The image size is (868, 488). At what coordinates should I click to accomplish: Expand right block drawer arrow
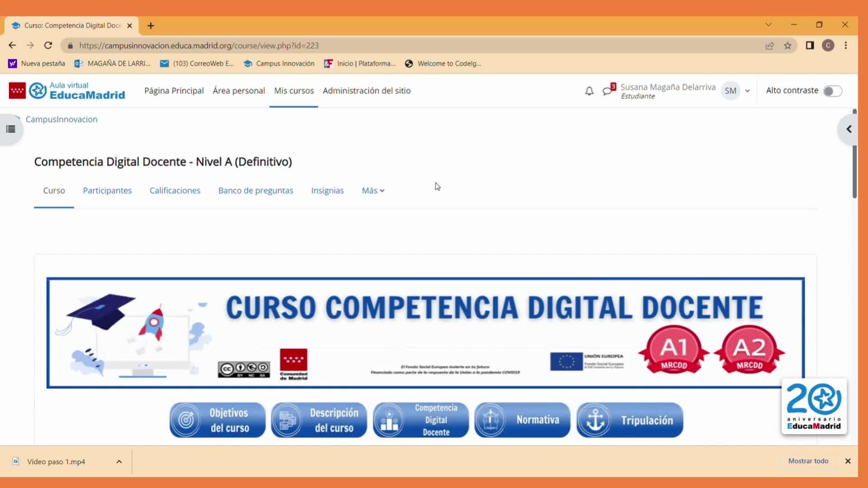coord(849,129)
